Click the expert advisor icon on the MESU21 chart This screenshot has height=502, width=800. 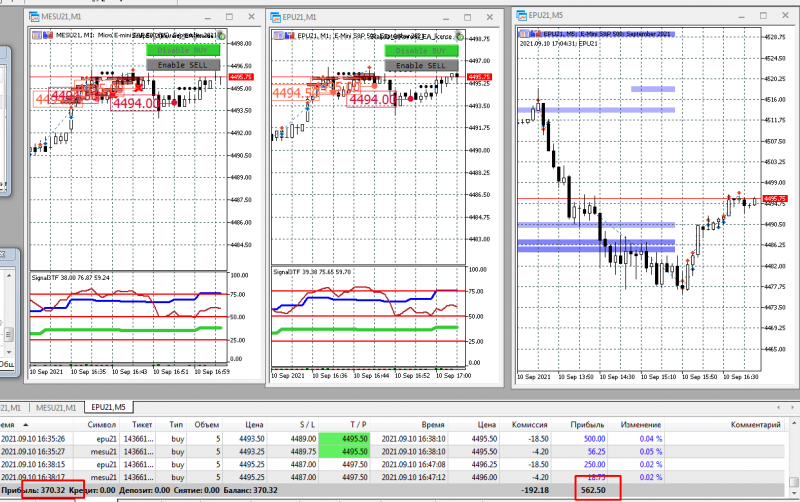click(221, 36)
